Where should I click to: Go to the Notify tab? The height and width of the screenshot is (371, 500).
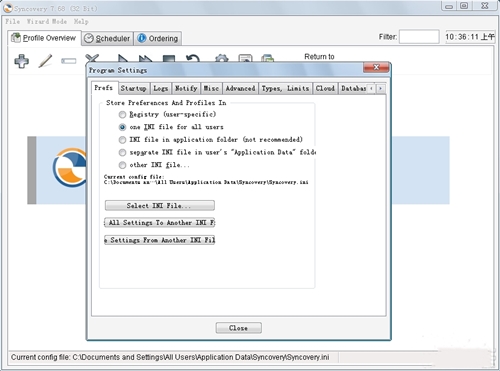tap(186, 88)
